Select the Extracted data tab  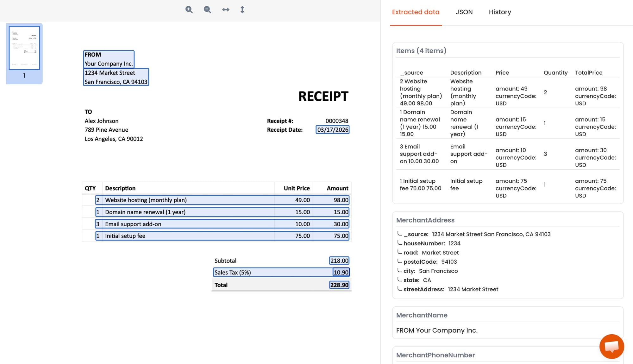[416, 12]
